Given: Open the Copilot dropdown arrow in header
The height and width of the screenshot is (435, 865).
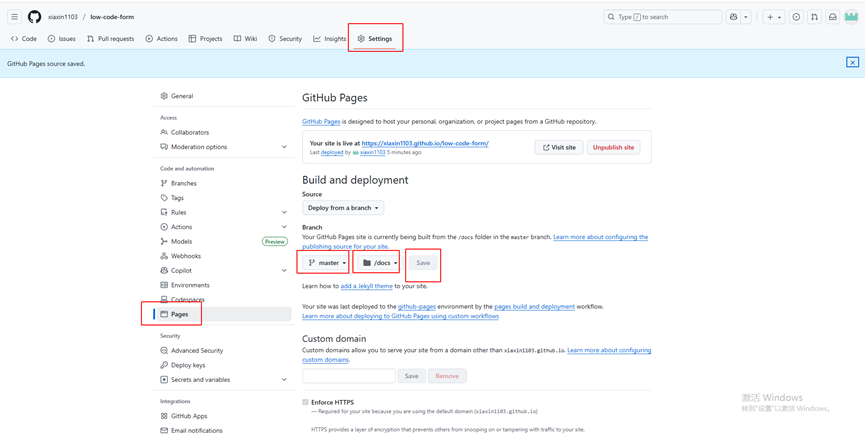Looking at the screenshot, I should (x=746, y=17).
